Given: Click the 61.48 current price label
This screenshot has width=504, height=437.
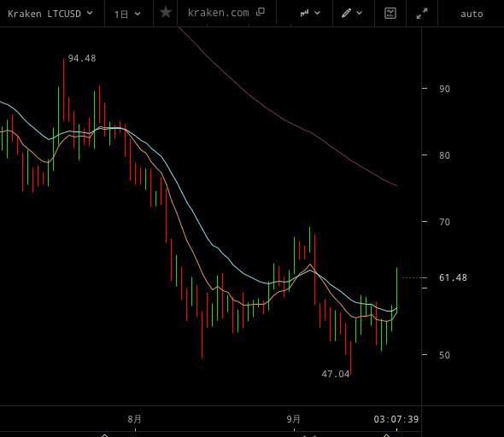Looking at the screenshot, I should coord(453,277).
